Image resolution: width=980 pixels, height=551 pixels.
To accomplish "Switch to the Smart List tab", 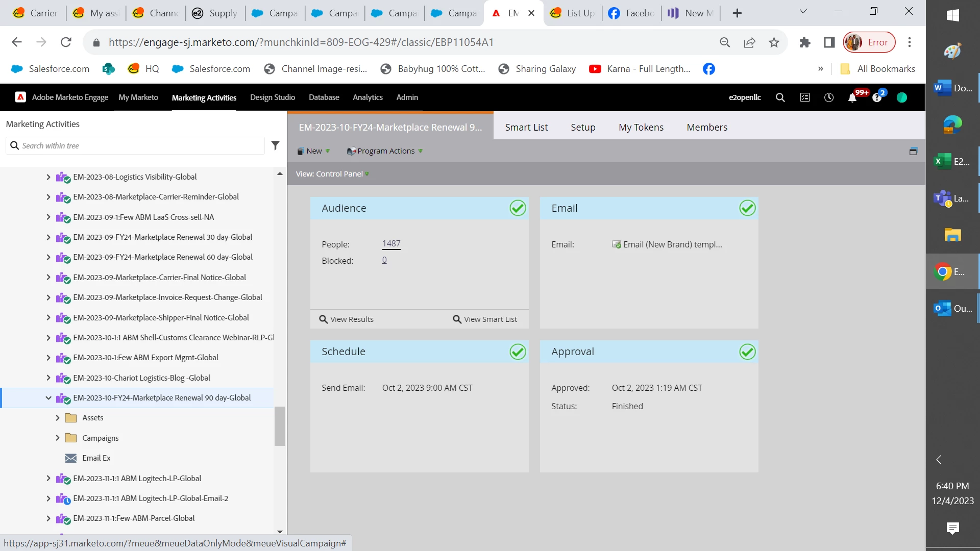I will 526,127.
